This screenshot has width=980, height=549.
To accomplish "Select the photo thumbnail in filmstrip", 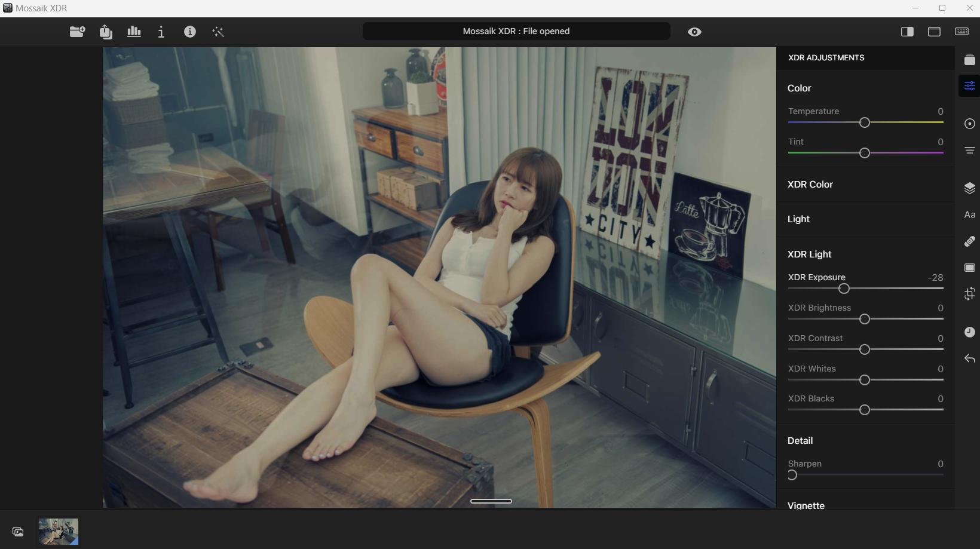I will [x=59, y=532].
